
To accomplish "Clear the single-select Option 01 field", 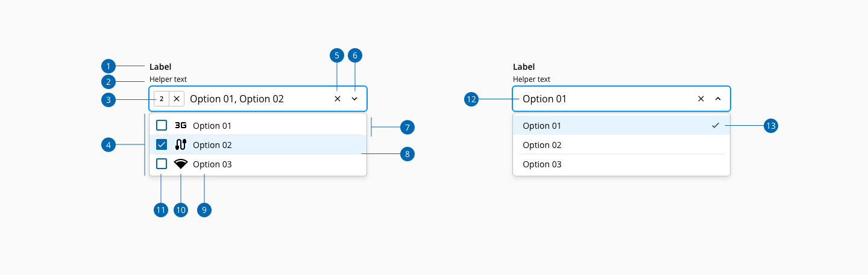I will click(700, 99).
